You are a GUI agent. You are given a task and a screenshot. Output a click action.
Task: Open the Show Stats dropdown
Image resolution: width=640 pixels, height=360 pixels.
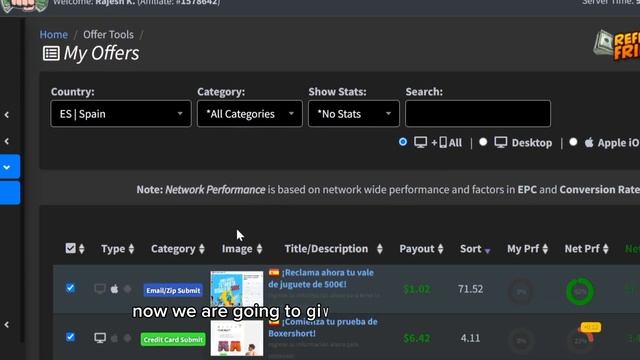coord(354,114)
